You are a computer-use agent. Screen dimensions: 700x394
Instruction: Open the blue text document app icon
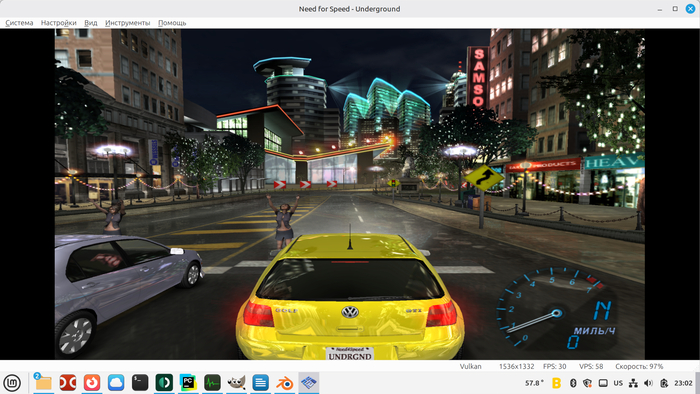coord(261,383)
